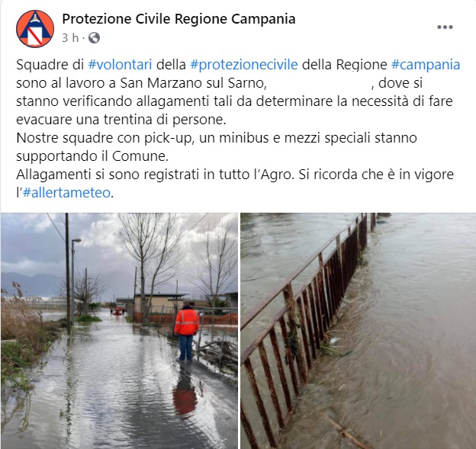This screenshot has height=449, width=476.
Task: Open the '3 h' post timestamp
Action: (x=70, y=38)
